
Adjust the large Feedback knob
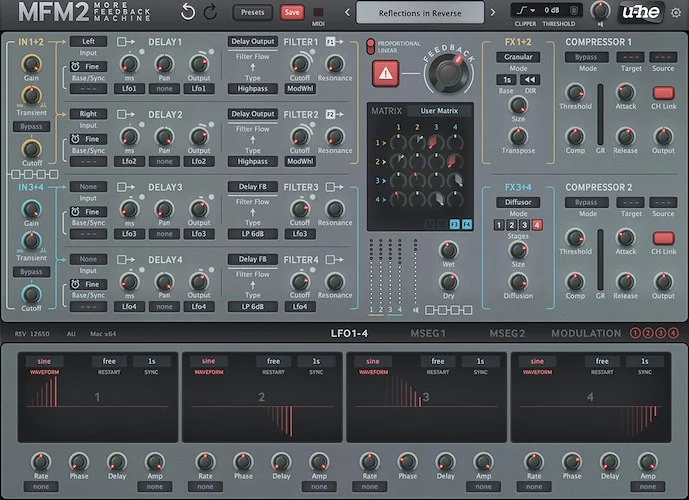point(448,73)
